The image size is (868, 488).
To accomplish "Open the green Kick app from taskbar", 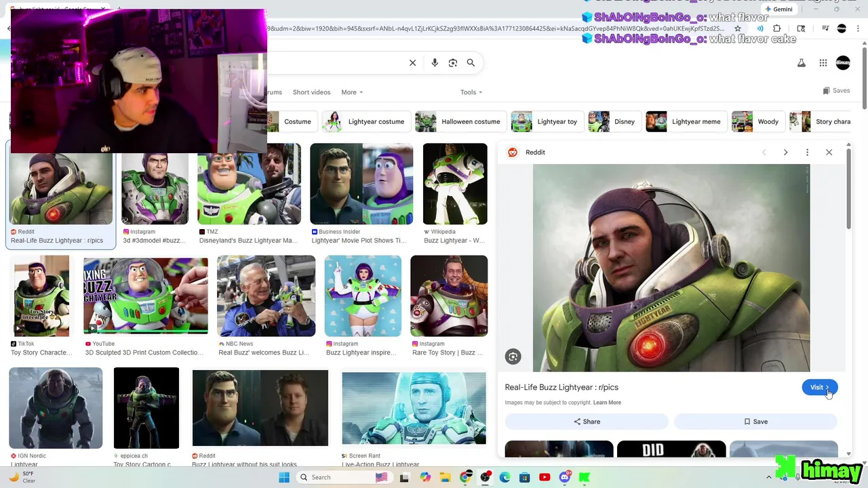I will (585, 477).
